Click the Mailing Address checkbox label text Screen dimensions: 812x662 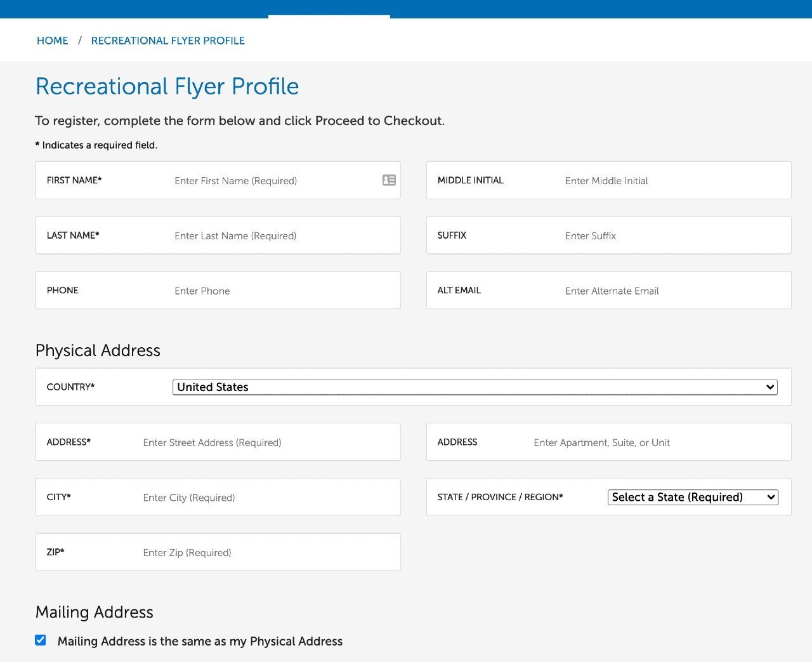[200, 641]
